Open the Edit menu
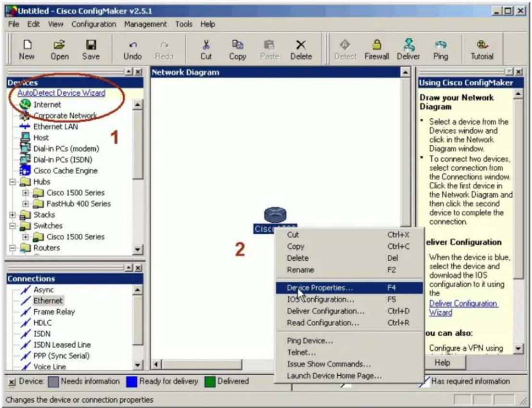 point(33,24)
